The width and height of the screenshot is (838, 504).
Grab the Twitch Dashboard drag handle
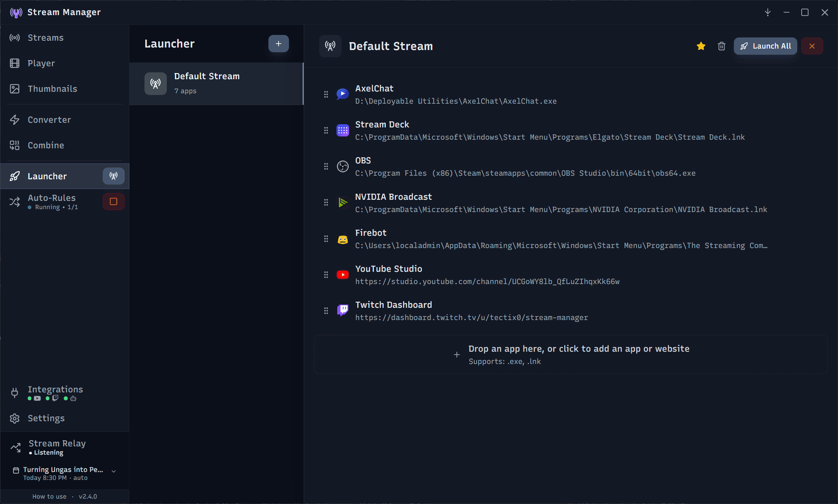[326, 311]
